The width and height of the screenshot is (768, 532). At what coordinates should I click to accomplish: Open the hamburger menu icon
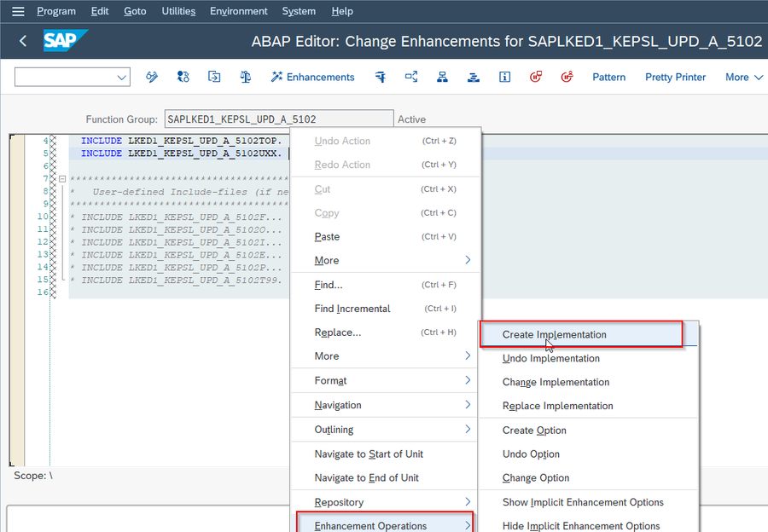click(17, 11)
